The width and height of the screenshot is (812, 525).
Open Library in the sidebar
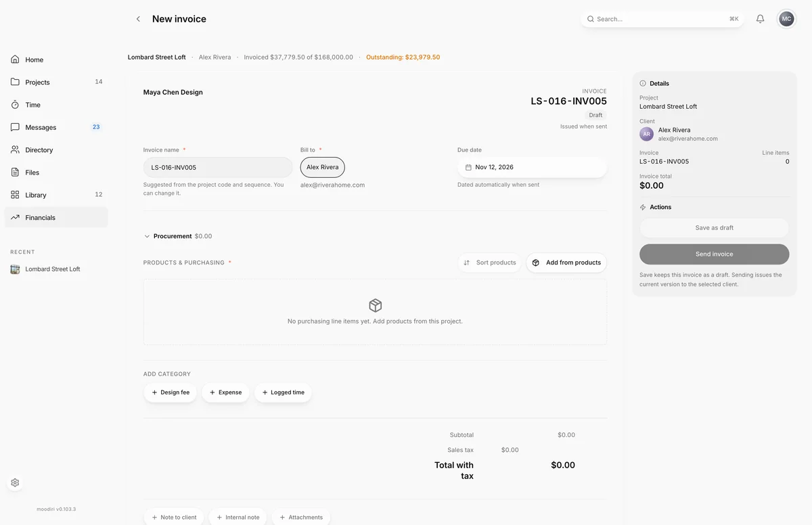pyautogui.click(x=56, y=195)
